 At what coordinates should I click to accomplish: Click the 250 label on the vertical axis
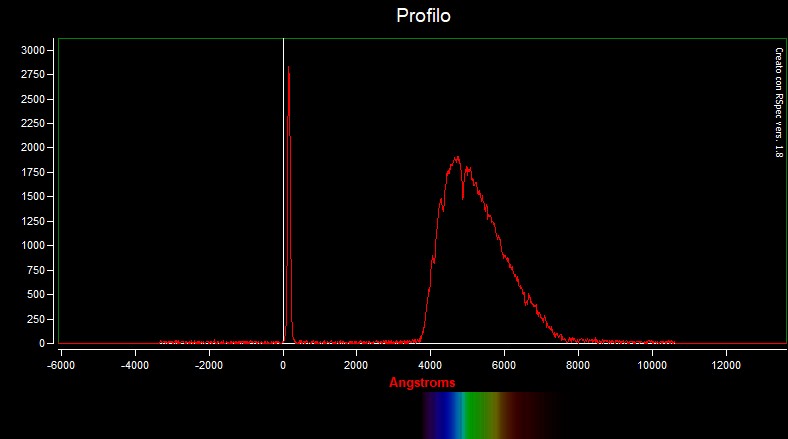[x=36, y=319]
